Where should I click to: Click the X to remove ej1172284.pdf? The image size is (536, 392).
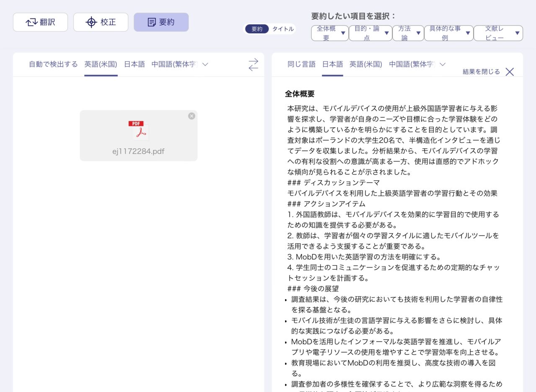click(191, 116)
